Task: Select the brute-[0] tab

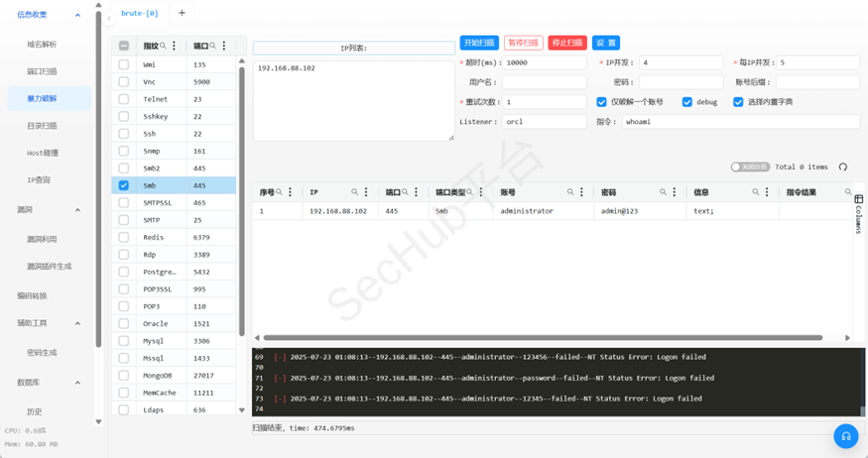Action: 139,13
